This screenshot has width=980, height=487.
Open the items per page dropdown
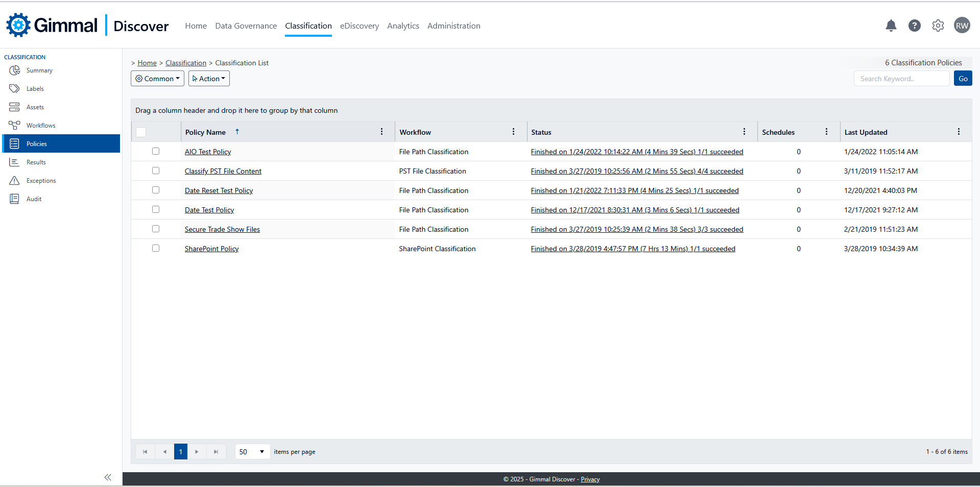(x=252, y=452)
